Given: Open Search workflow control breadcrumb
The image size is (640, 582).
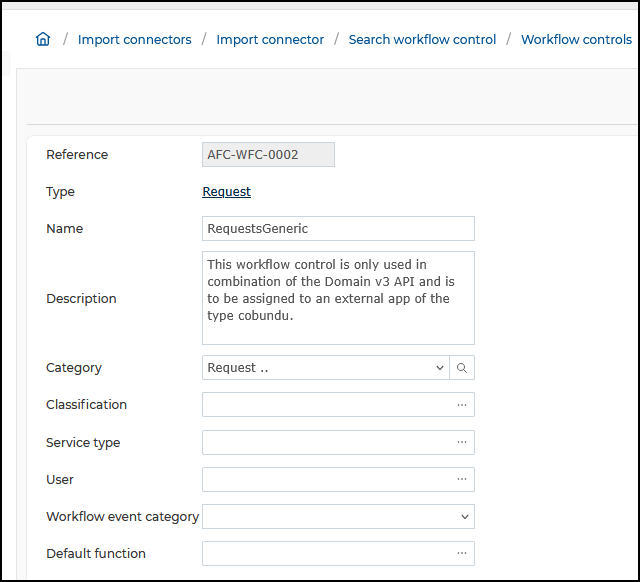Looking at the screenshot, I should (x=422, y=40).
